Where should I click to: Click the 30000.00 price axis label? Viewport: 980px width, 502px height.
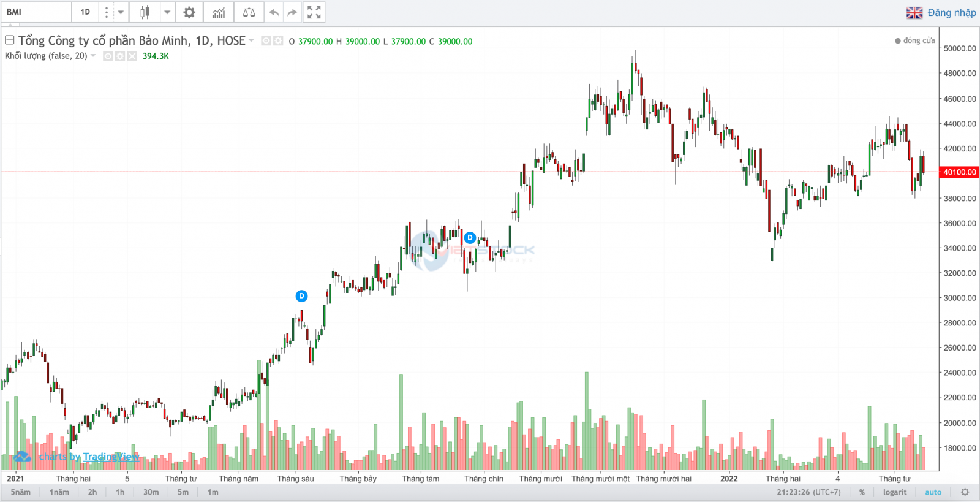point(960,298)
